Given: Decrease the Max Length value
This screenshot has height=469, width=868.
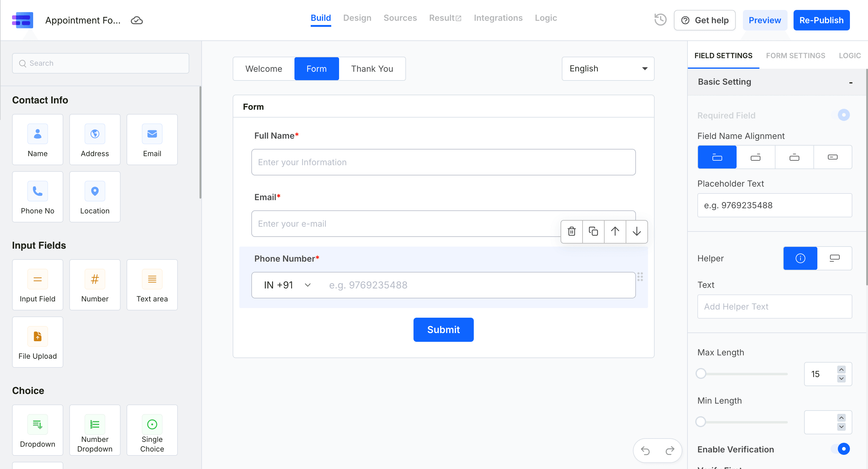Looking at the screenshot, I should pyautogui.click(x=841, y=378).
